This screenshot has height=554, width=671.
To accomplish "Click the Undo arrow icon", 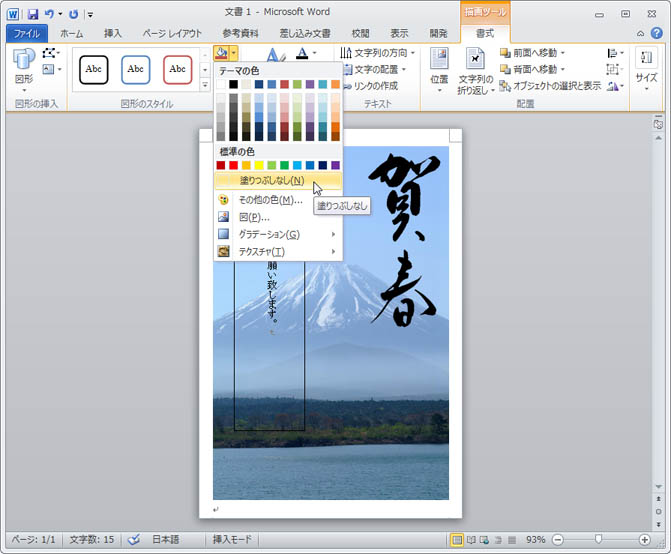I will [49, 14].
